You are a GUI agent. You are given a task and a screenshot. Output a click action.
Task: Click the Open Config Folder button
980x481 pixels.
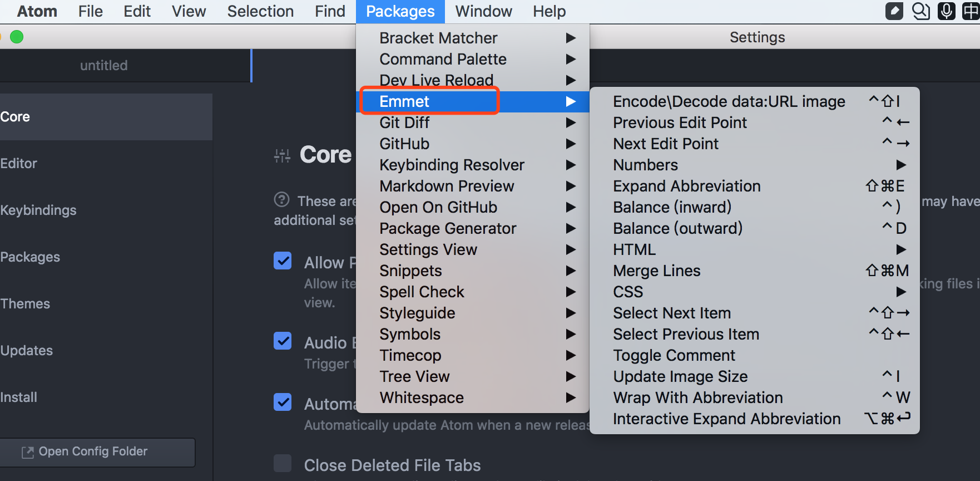(97, 451)
